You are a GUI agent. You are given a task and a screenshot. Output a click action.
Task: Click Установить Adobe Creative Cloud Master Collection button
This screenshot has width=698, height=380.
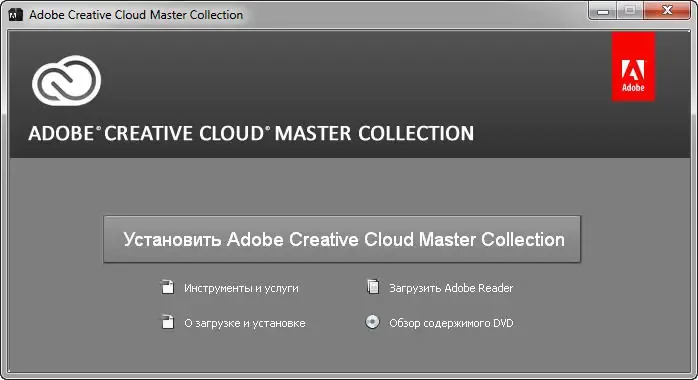342,239
